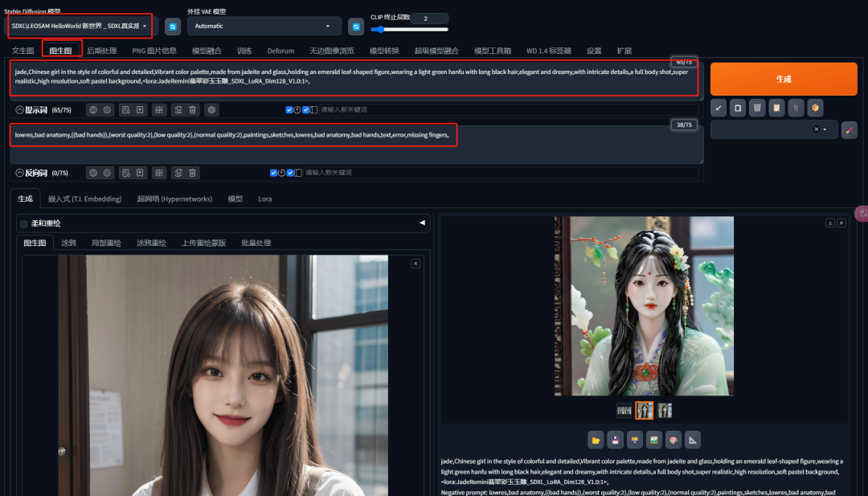868x496 pixels.
Task: Select the third thumbnail in result gallery
Action: pyautogui.click(x=664, y=411)
